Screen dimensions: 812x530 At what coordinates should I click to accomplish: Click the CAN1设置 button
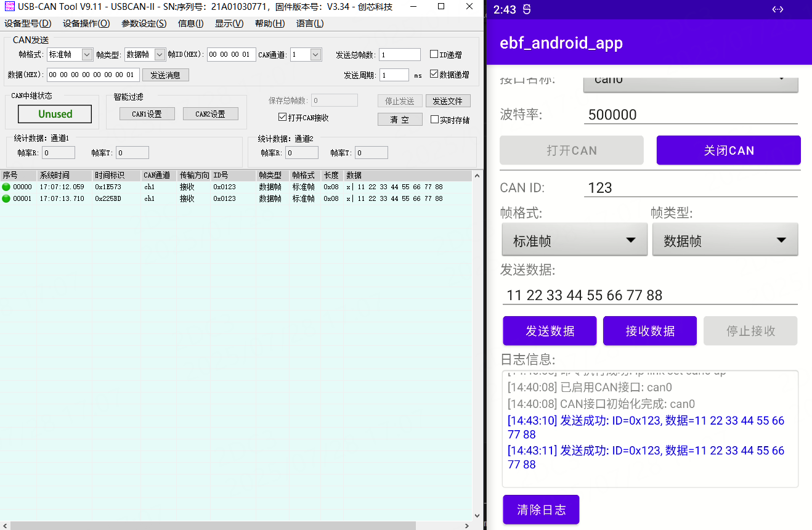coord(147,114)
